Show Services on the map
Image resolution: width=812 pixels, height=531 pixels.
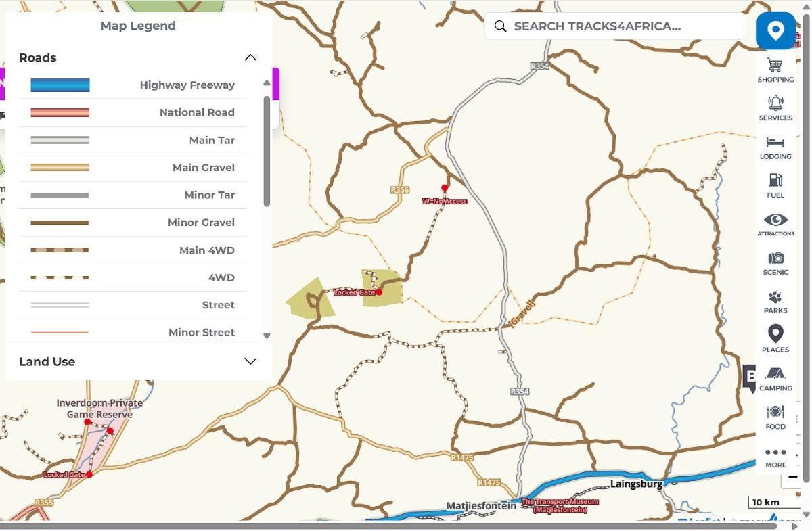pos(775,108)
